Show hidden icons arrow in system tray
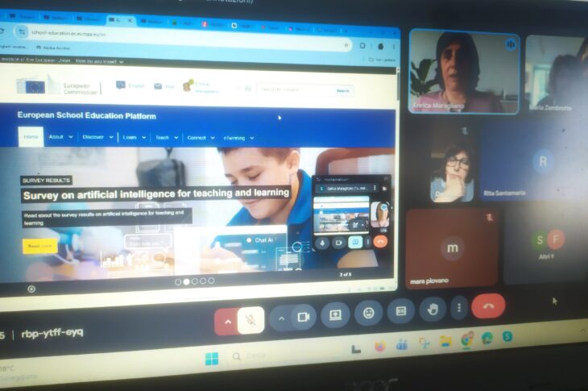 click(x=582, y=331)
